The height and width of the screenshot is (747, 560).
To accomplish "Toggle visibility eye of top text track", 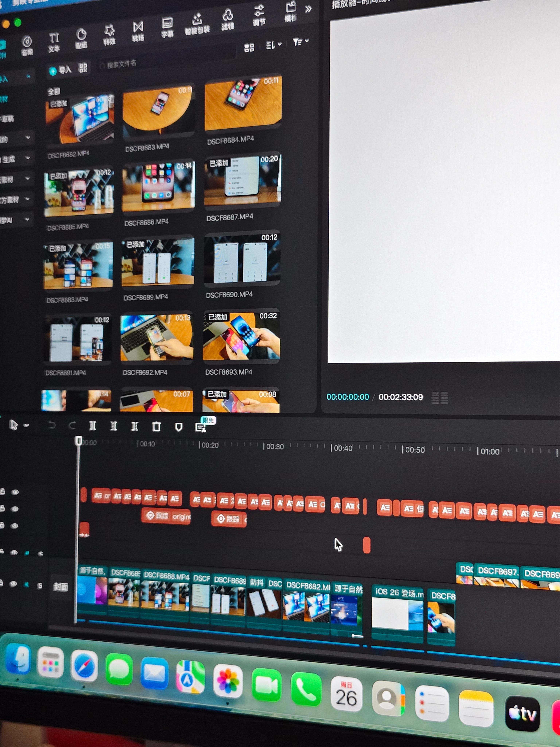I will tap(15, 492).
